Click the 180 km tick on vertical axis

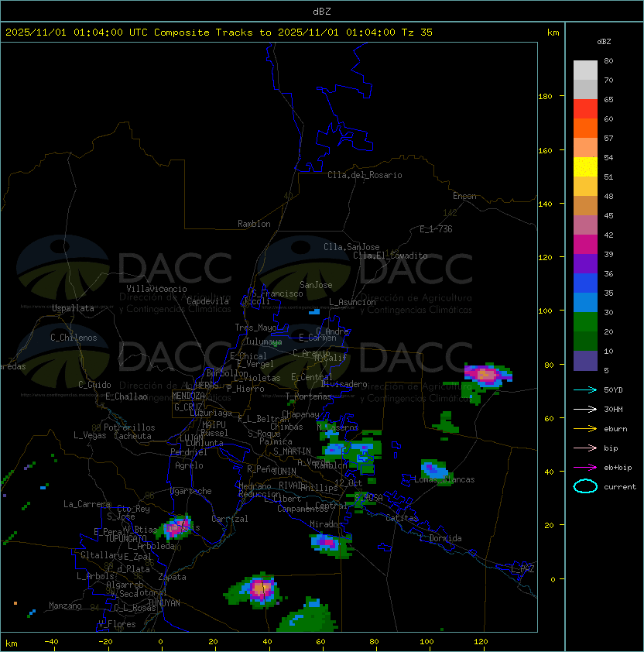(545, 97)
